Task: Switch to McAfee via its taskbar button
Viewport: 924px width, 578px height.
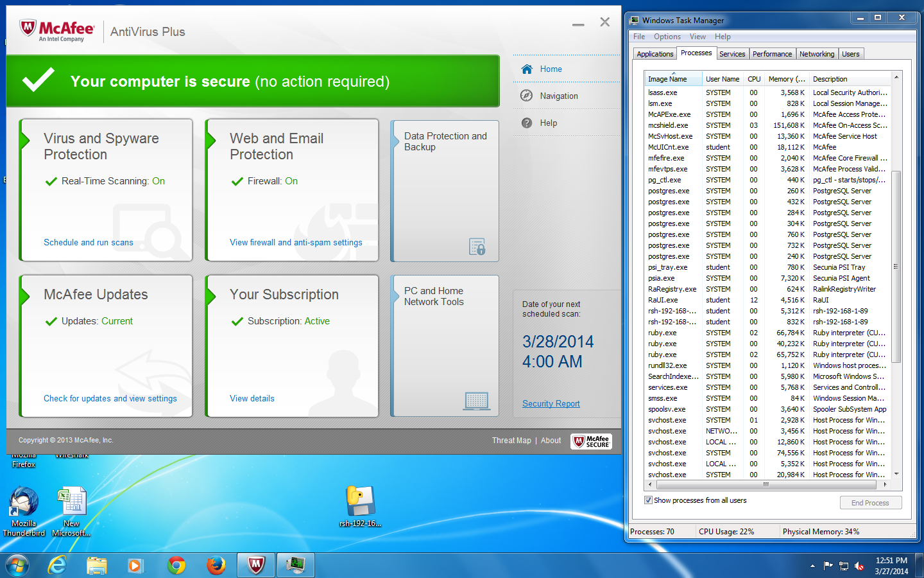Action: (x=256, y=565)
